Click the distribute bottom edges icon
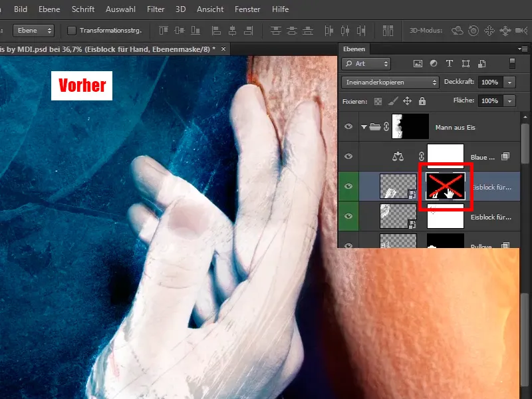532x399 pixels. tap(308, 31)
